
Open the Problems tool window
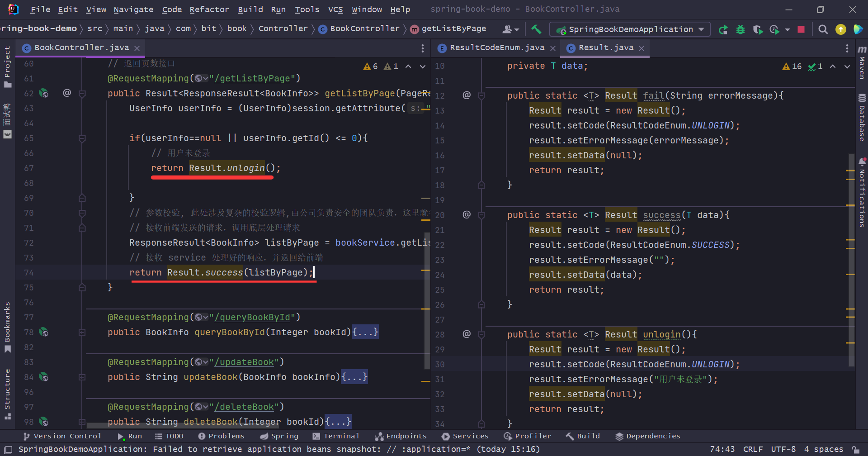click(x=222, y=436)
